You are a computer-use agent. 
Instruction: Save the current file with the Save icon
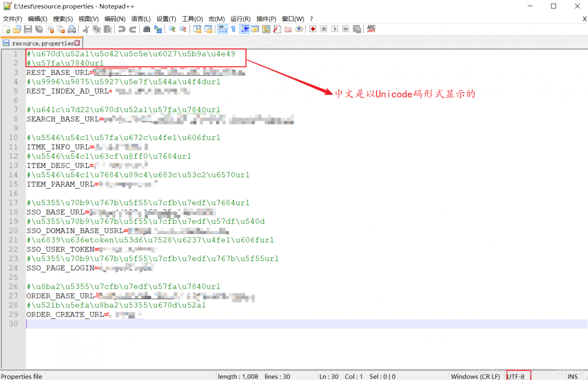[28, 29]
